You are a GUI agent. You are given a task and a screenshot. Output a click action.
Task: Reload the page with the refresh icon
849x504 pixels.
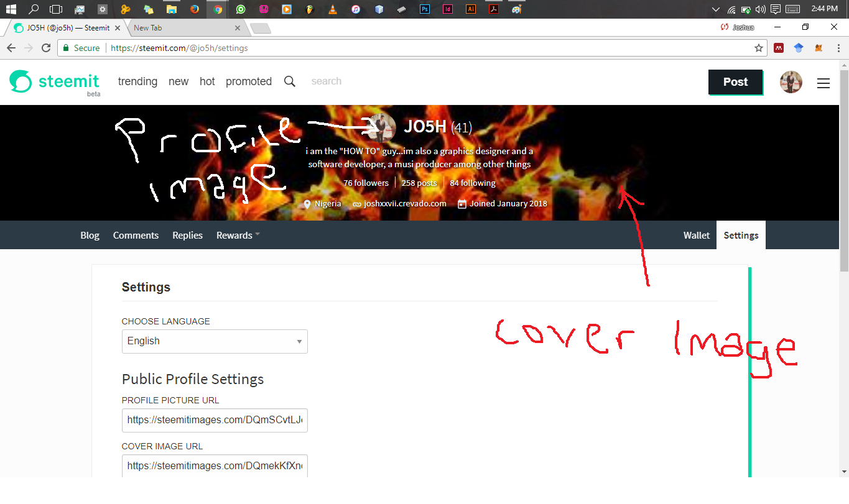coord(46,48)
